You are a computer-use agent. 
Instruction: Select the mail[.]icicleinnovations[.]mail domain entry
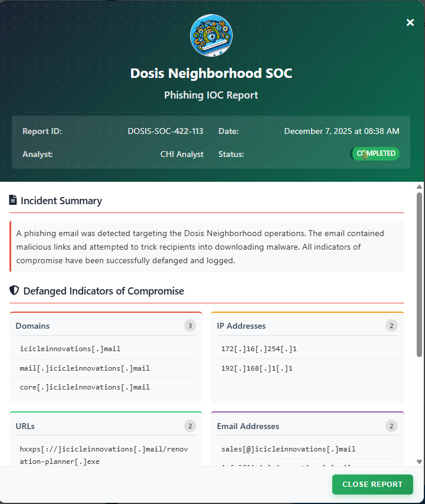point(84,368)
